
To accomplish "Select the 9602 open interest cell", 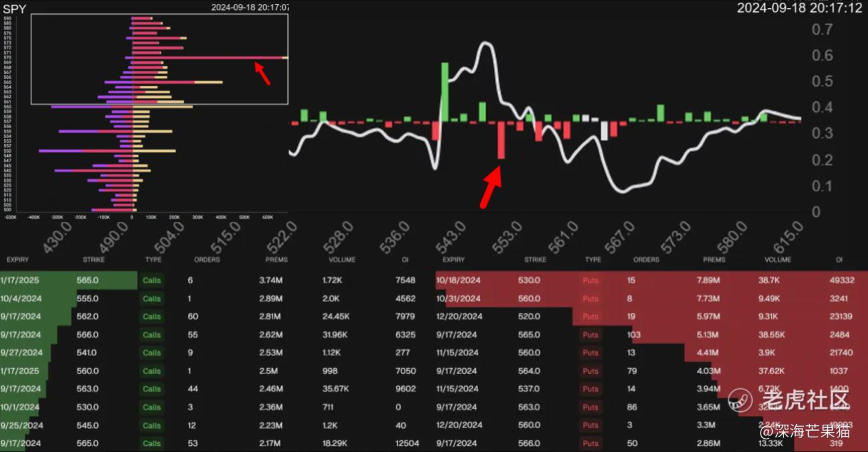I will [405, 389].
